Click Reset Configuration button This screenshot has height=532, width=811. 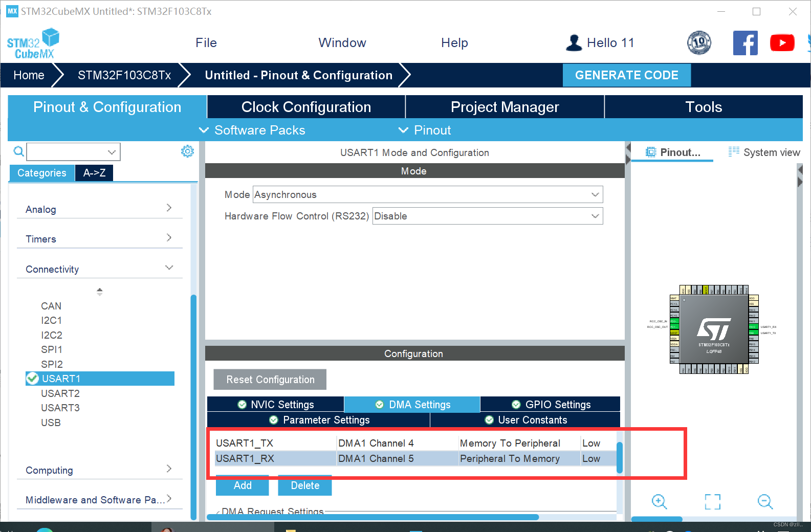pyautogui.click(x=270, y=380)
